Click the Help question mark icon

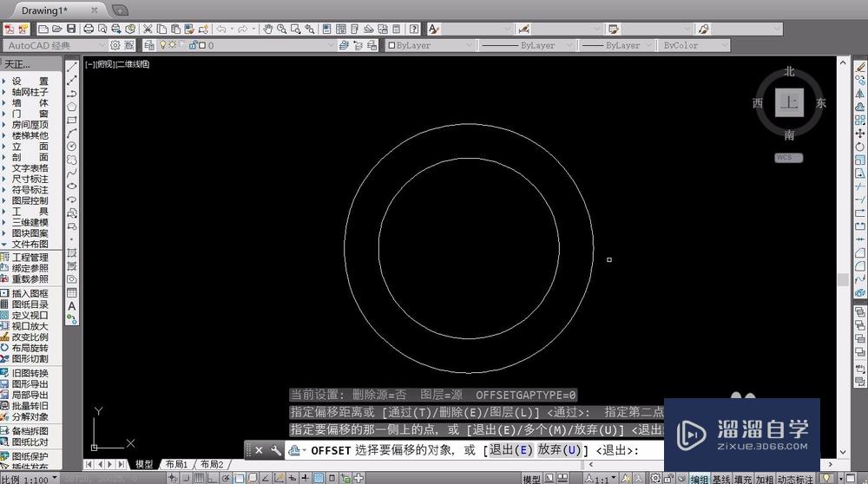pyautogui.click(x=413, y=29)
